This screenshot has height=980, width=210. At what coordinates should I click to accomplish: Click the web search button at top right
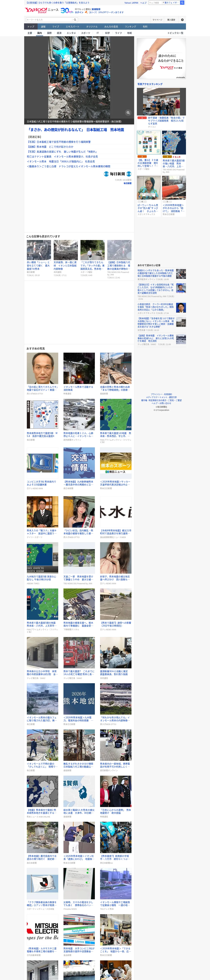[x=182, y=3]
